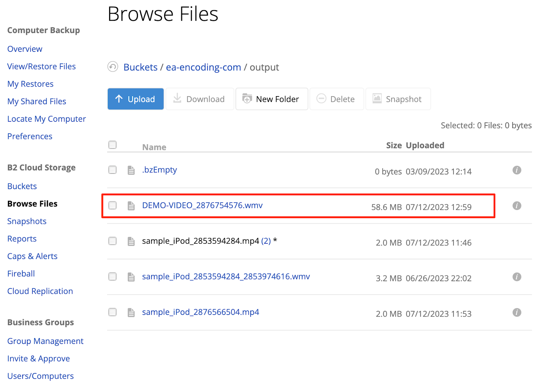Click the Snapshot button
Viewport: 546px width, 392px height.
pyautogui.click(x=398, y=99)
